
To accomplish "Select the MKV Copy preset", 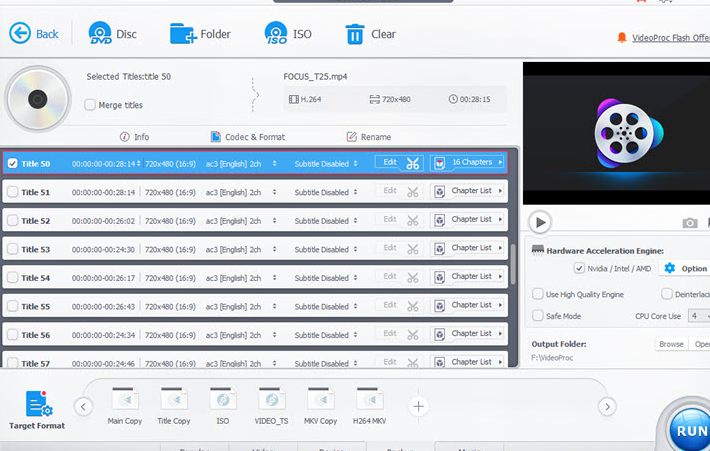I will click(321, 406).
